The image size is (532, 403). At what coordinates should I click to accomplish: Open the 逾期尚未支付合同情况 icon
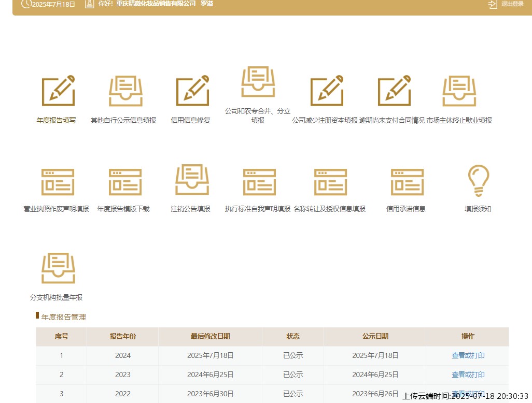(x=394, y=91)
